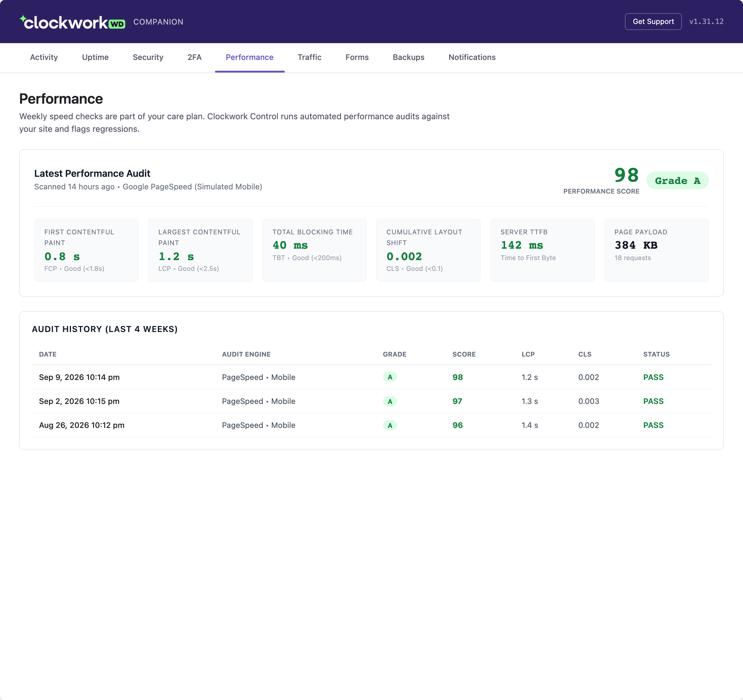Click the 1.4 s LCP cell
The height and width of the screenshot is (700, 743).
[x=530, y=425]
